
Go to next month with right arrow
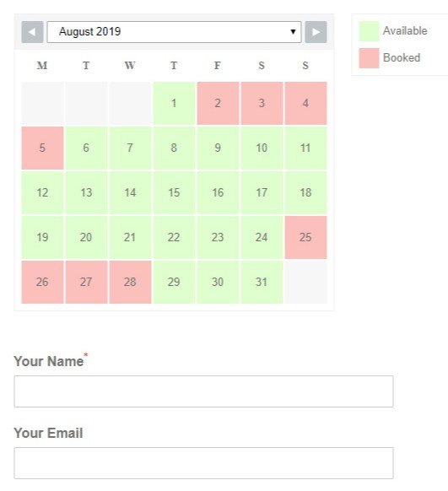point(316,32)
